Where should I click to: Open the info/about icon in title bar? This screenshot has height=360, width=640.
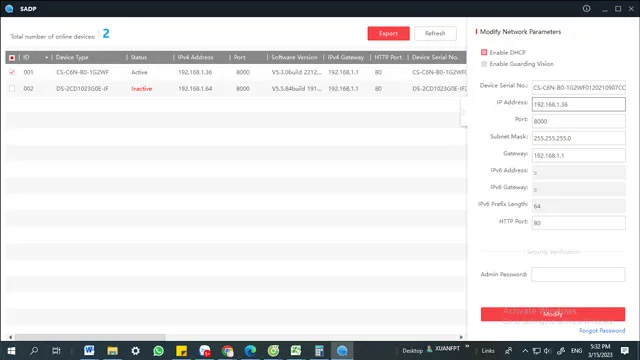point(587,9)
